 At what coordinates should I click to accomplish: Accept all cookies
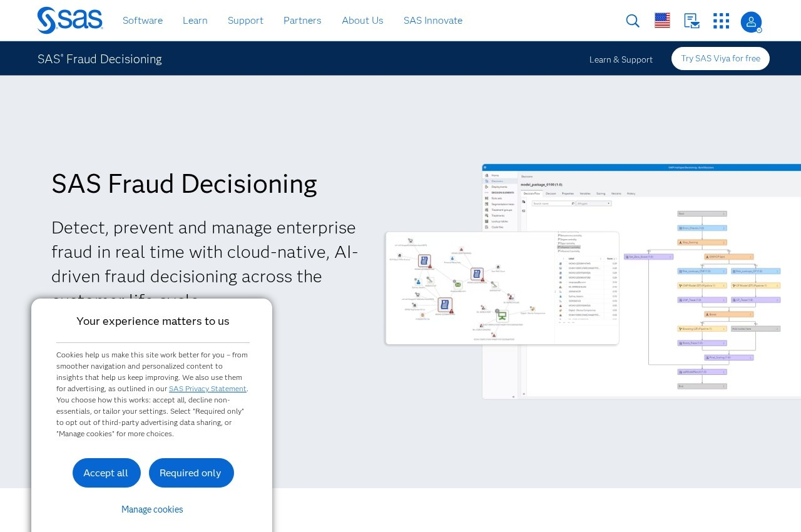coord(106,473)
